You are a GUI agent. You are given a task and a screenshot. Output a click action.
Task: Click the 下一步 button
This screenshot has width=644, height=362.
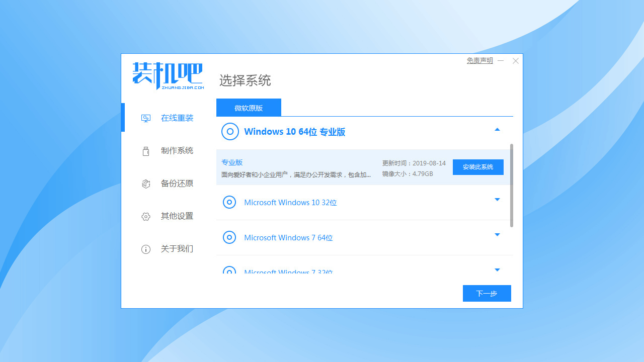click(487, 293)
